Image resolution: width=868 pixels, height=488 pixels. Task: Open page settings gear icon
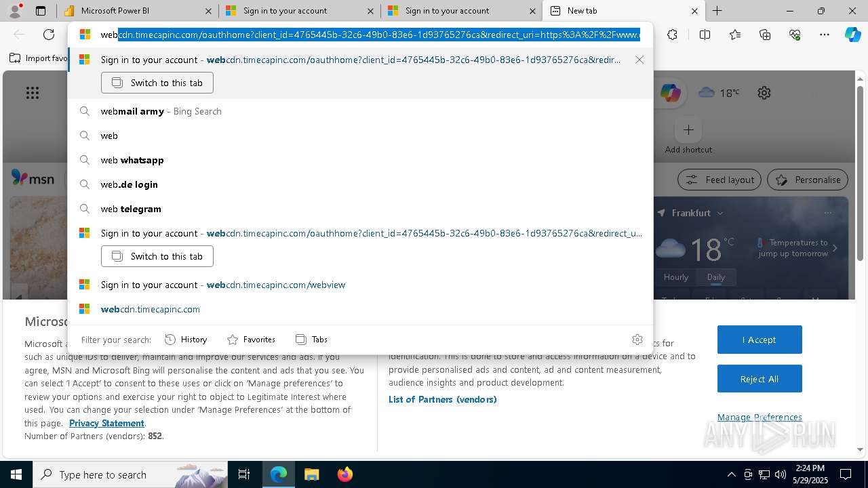point(764,93)
